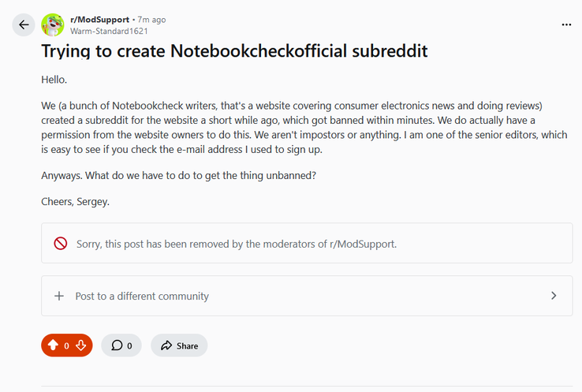Click the plus icon for cross-posting
The width and height of the screenshot is (582, 392).
[x=59, y=296]
